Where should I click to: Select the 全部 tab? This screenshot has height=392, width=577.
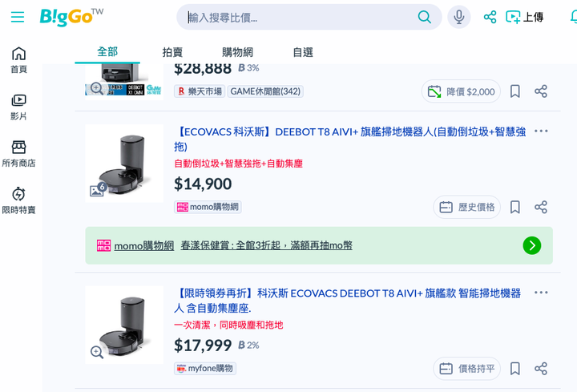coord(107,52)
